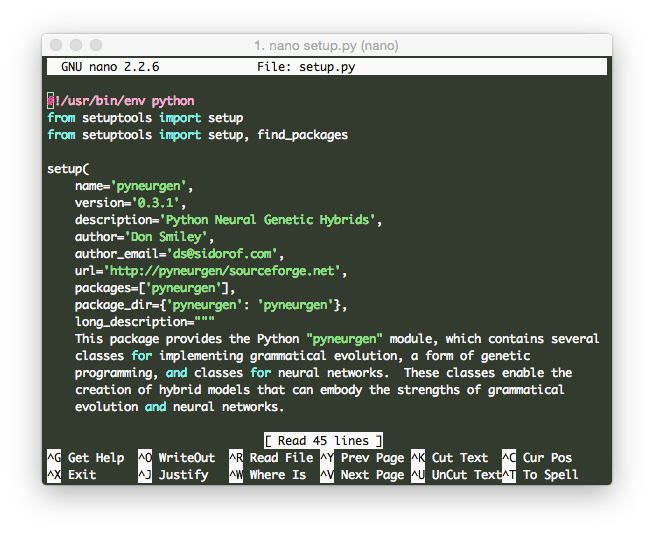Click the 'package_dir=' line
The width and height of the screenshot is (654, 535).
click(211, 305)
